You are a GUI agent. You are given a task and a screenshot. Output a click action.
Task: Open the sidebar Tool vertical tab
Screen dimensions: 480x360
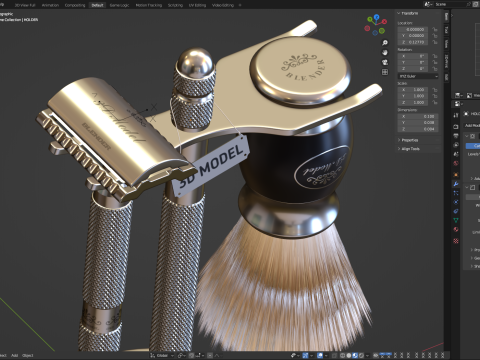[x=446, y=30]
